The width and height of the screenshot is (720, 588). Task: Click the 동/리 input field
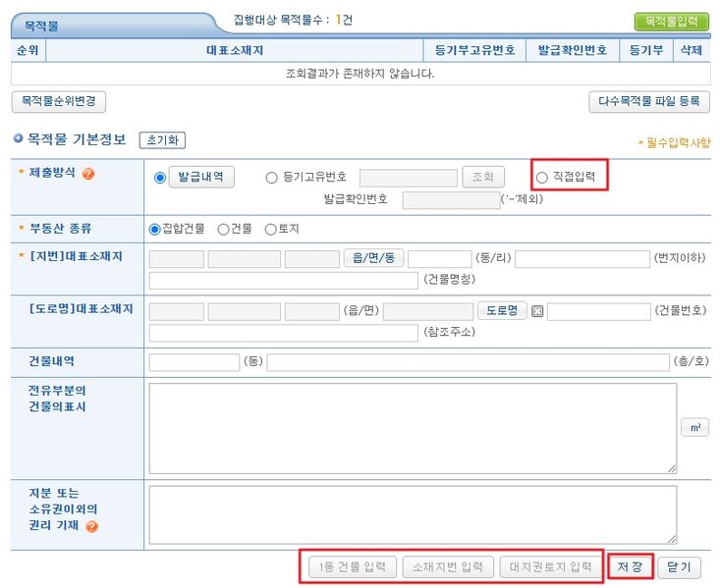[x=439, y=259]
